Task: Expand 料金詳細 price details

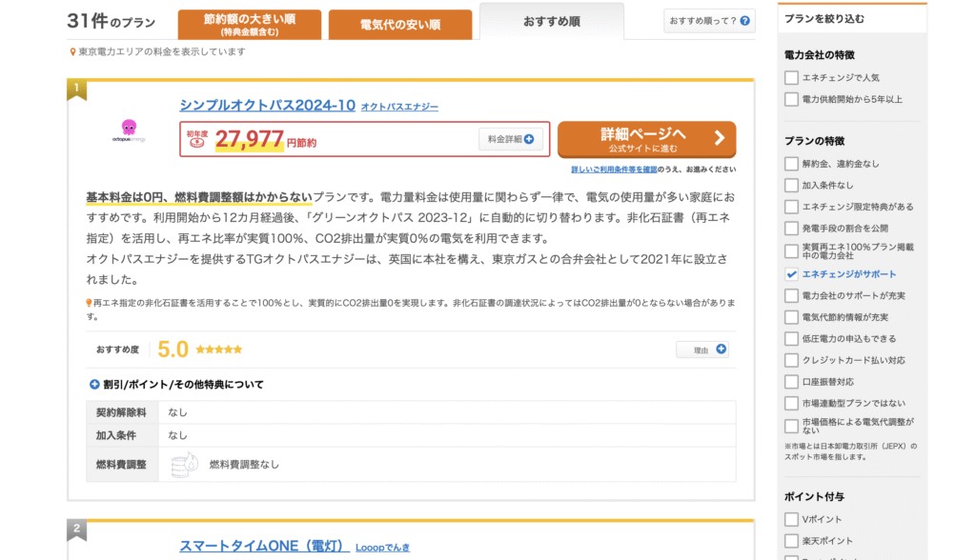Action: (511, 139)
